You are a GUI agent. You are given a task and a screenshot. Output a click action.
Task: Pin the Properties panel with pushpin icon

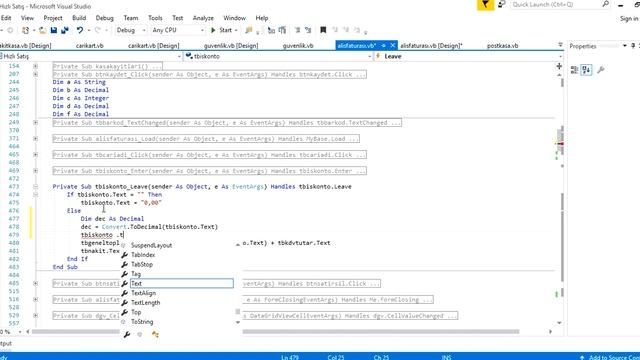click(633, 46)
